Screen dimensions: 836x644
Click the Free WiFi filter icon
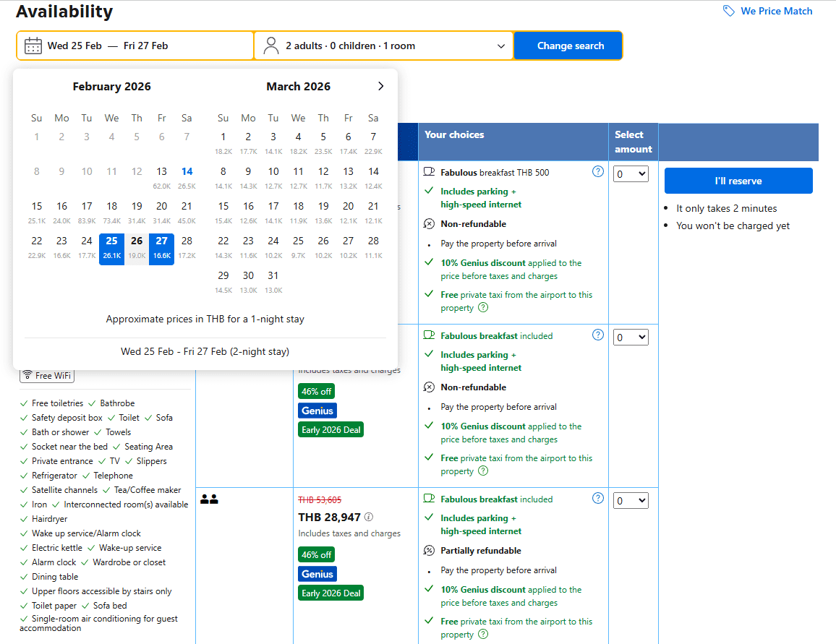[x=27, y=375]
